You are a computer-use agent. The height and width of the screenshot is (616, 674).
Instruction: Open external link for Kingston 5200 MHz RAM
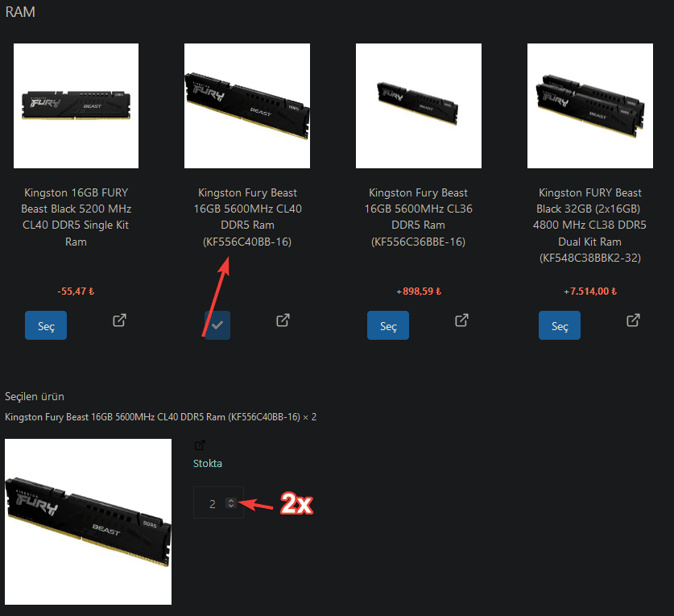click(119, 320)
